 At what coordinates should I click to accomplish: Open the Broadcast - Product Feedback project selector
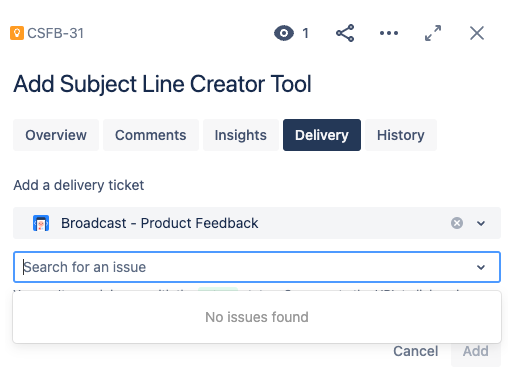[257, 223]
